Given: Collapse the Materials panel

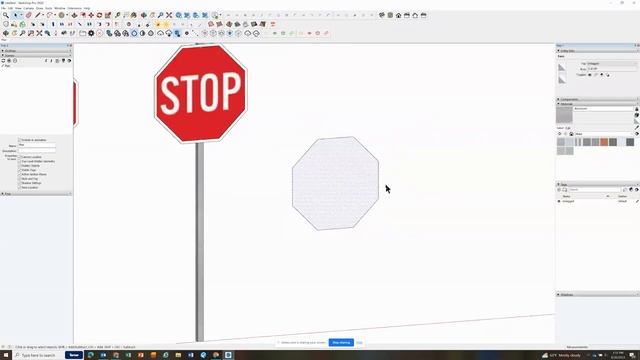Looking at the screenshot, I should click(x=598, y=104).
